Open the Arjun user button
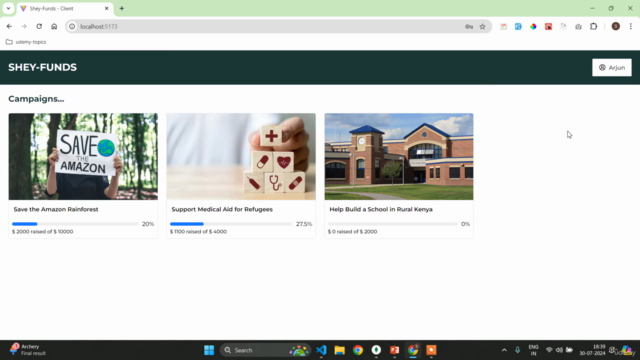Image resolution: width=640 pixels, height=360 pixels. [611, 67]
